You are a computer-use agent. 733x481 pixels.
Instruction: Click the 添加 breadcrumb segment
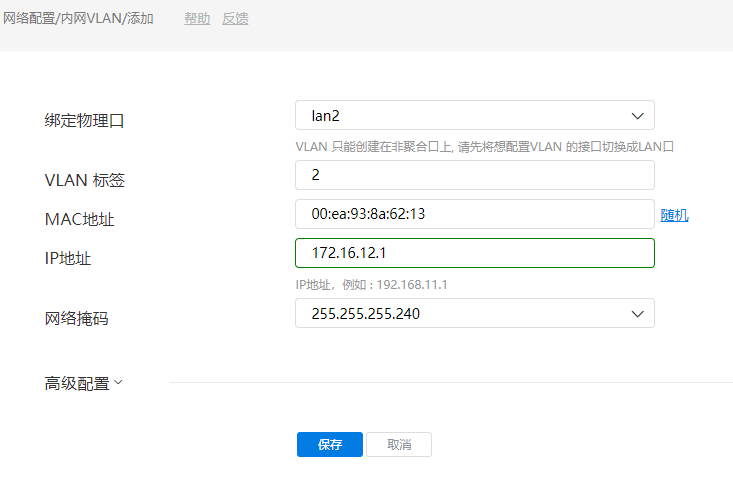click(140, 19)
